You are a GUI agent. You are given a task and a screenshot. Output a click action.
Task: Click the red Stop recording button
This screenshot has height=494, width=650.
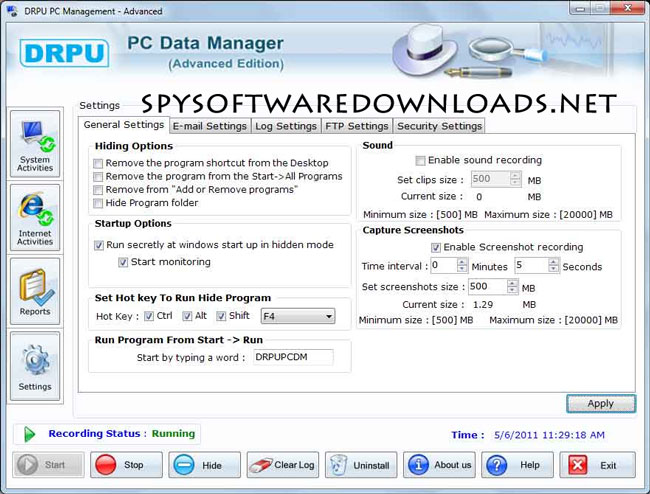tap(126, 465)
